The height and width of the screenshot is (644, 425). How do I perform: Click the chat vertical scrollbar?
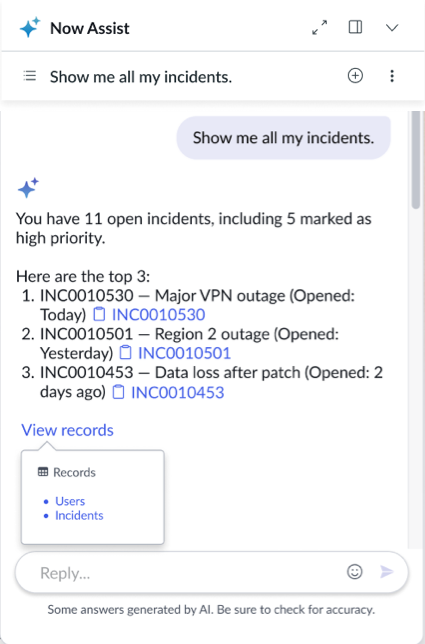pyautogui.click(x=416, y=329)
